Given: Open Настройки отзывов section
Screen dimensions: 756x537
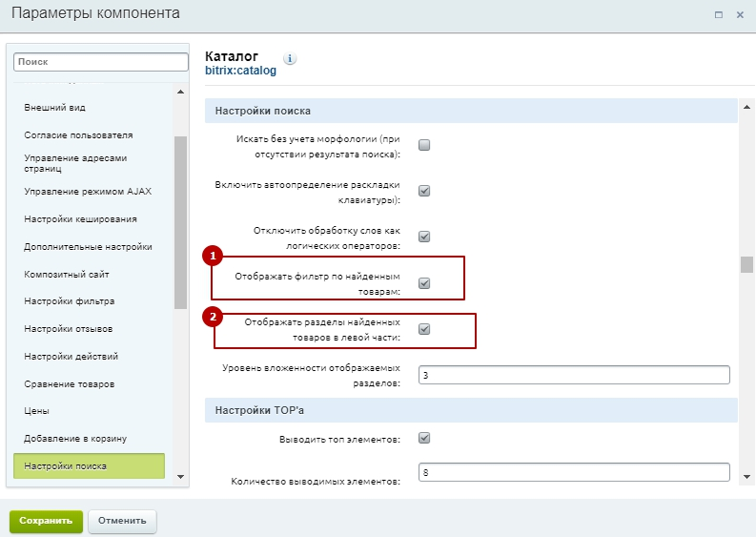Looking at the screenshot, I should click(69, 328).
